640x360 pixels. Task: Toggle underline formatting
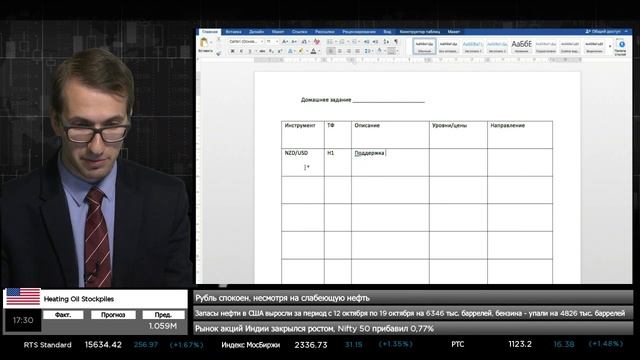[250, 51]
